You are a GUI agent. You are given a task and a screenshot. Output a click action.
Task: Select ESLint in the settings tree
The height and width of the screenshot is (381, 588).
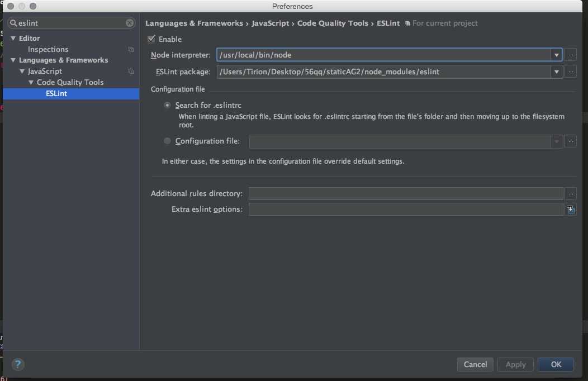click(x=71, y=94)
